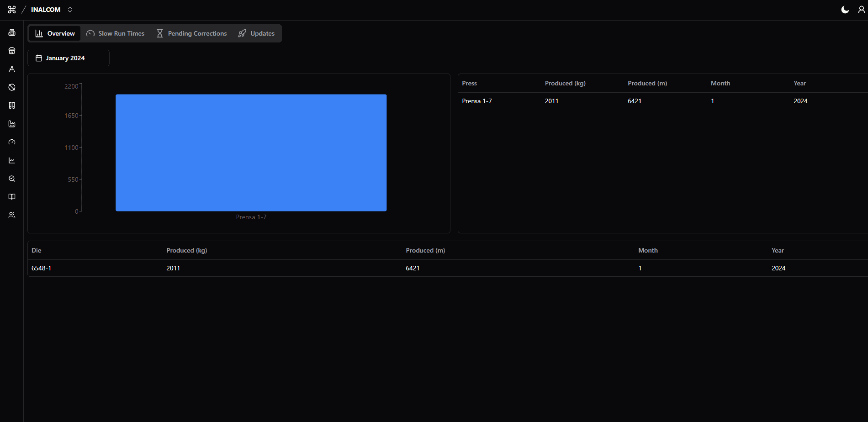Click the 2011 value in die 6548-1 row

[173, 268]
